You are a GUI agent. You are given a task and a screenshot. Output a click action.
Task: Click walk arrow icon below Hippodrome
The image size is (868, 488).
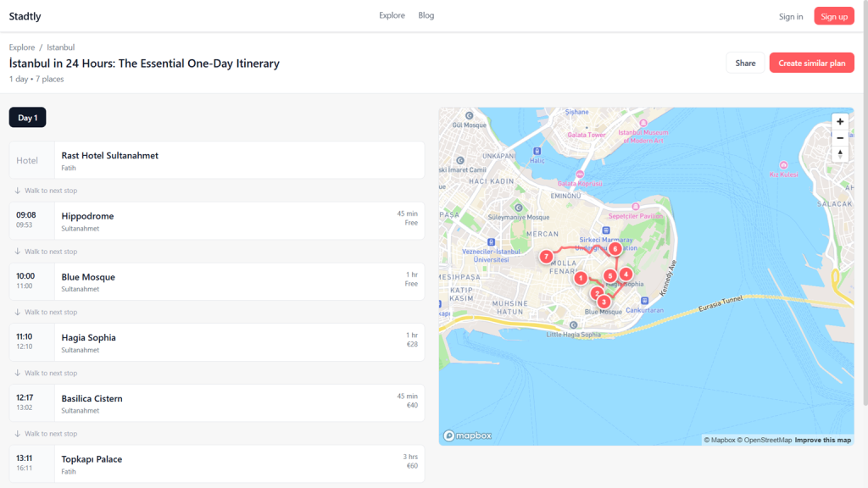point(18,251)
